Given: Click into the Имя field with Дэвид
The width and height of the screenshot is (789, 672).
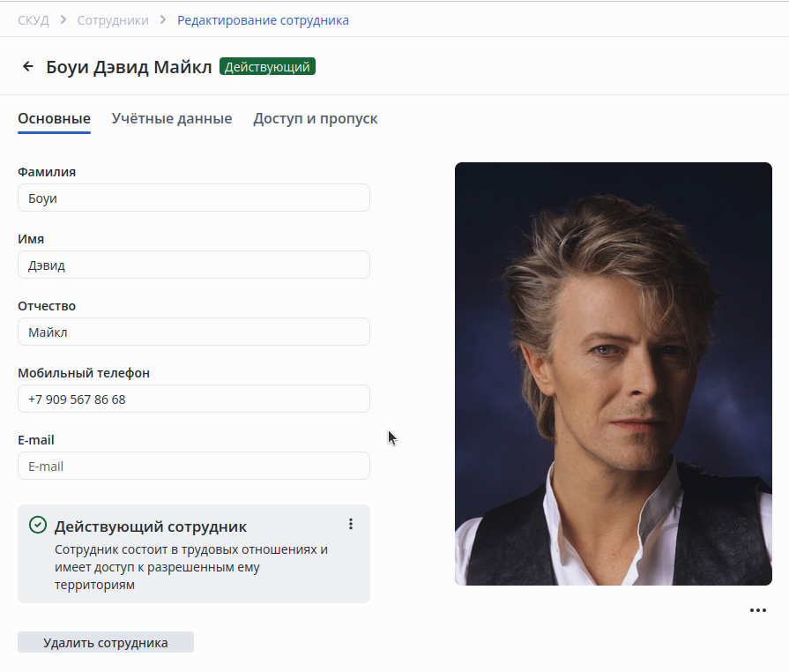Looking at the screenshot, I should (x=194, y=265).
